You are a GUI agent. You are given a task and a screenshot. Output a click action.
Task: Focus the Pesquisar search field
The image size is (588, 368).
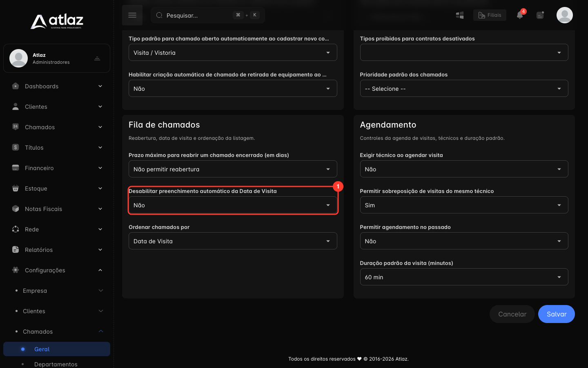(208, 15)
